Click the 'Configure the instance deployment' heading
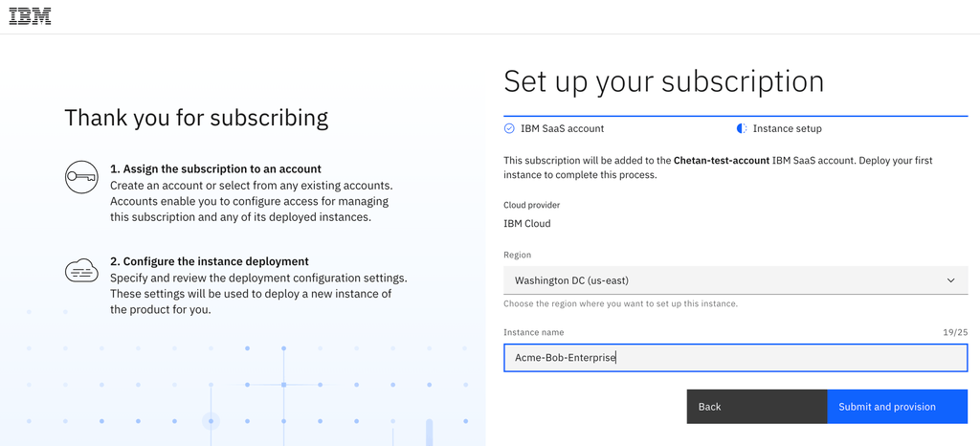The image size is (980, 446). pyautogui.click(x=209, y=261)
